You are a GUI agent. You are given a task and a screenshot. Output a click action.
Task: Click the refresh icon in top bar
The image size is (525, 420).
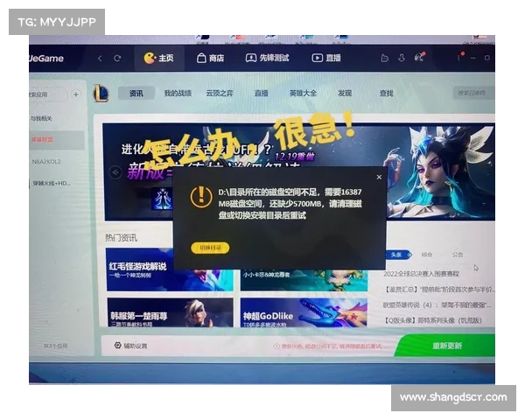(x=117, y=59)
